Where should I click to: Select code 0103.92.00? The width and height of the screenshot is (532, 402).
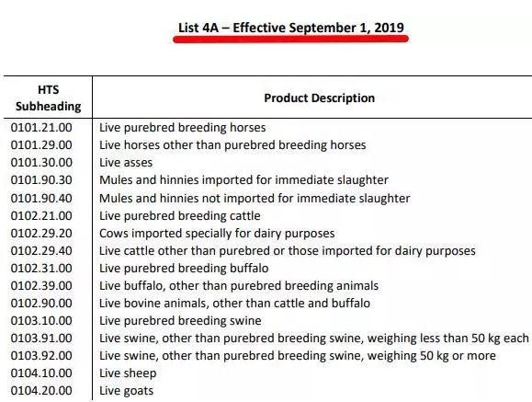tap(41, 356)
